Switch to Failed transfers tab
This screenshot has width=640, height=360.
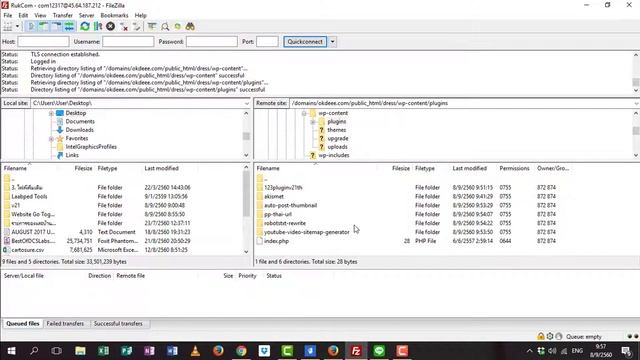pyautogui.click(x=65, y=324)
